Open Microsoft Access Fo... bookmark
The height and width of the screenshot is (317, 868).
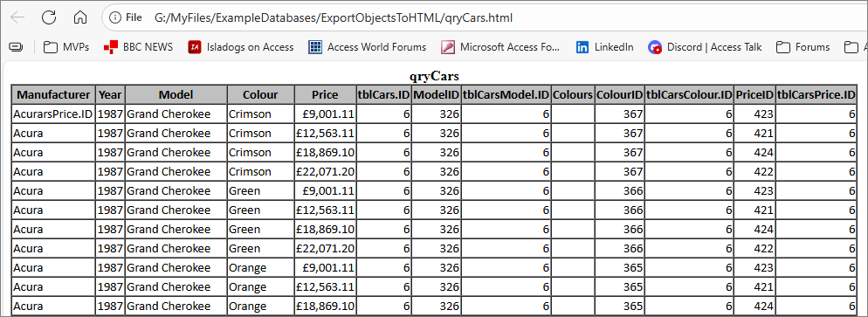point(500,47)
